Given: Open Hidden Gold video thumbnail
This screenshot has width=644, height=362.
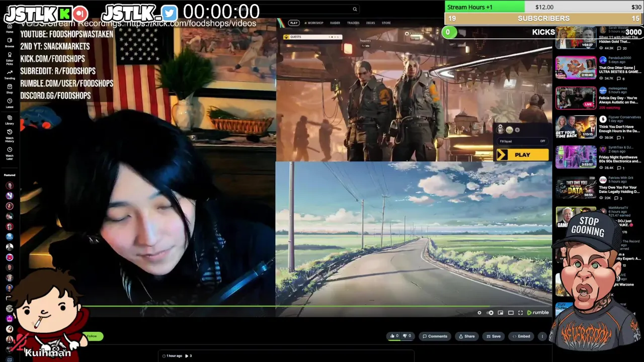Looking at the screenshot, I should 576,37.
